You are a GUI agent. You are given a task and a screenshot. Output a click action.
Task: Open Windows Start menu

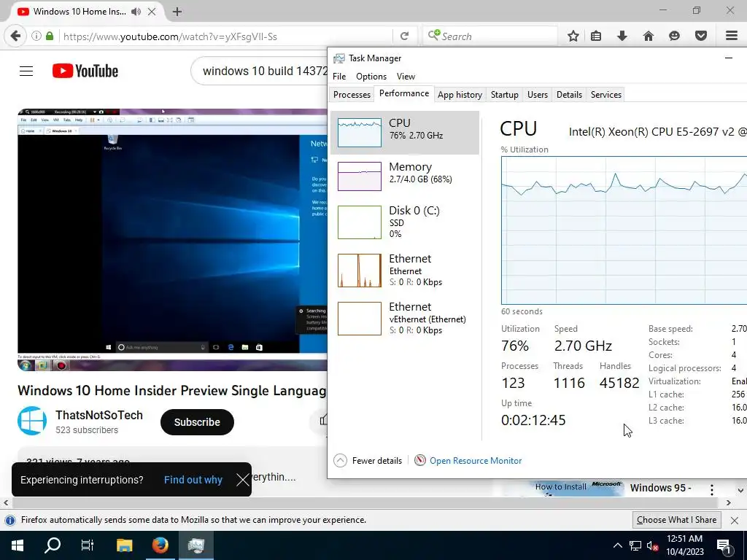[x=18, y=545]
